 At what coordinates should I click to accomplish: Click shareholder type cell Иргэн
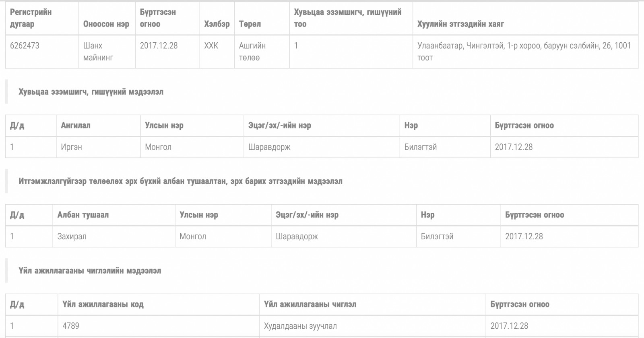[71, 147]
